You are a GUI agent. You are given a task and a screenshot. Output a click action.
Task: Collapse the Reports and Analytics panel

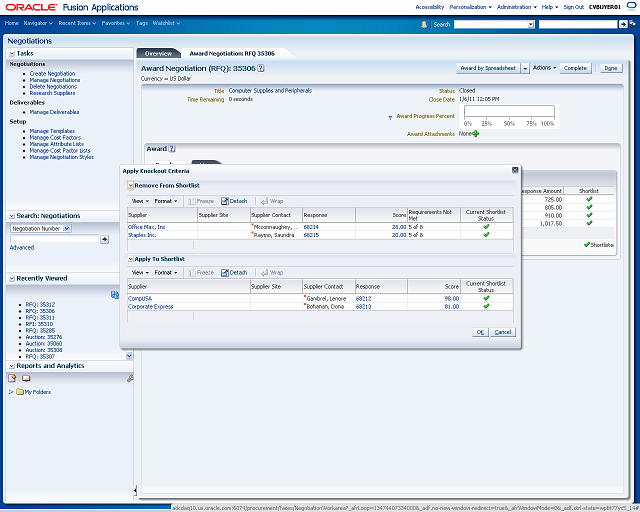point(12,366)
